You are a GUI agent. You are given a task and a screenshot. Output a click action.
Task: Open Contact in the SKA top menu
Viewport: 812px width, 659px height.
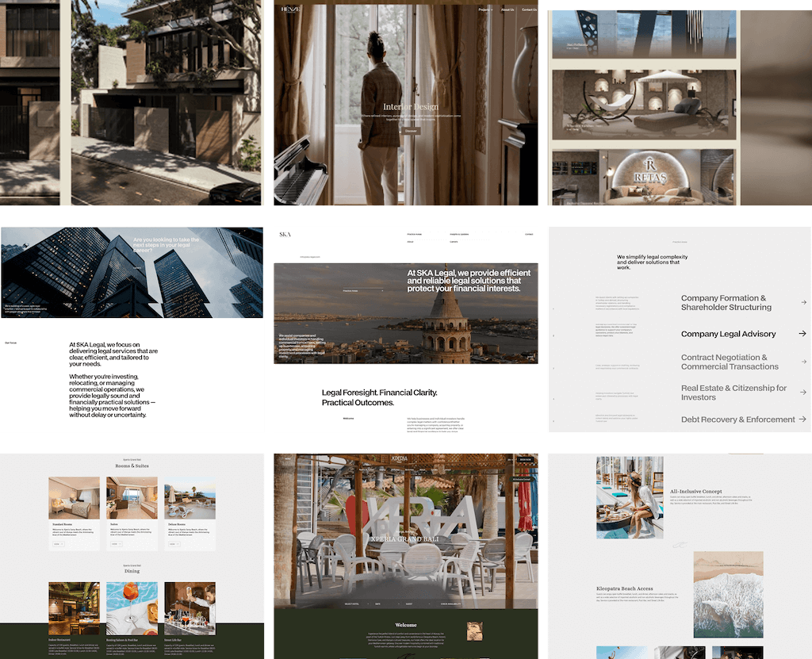(x=529, y=234)
